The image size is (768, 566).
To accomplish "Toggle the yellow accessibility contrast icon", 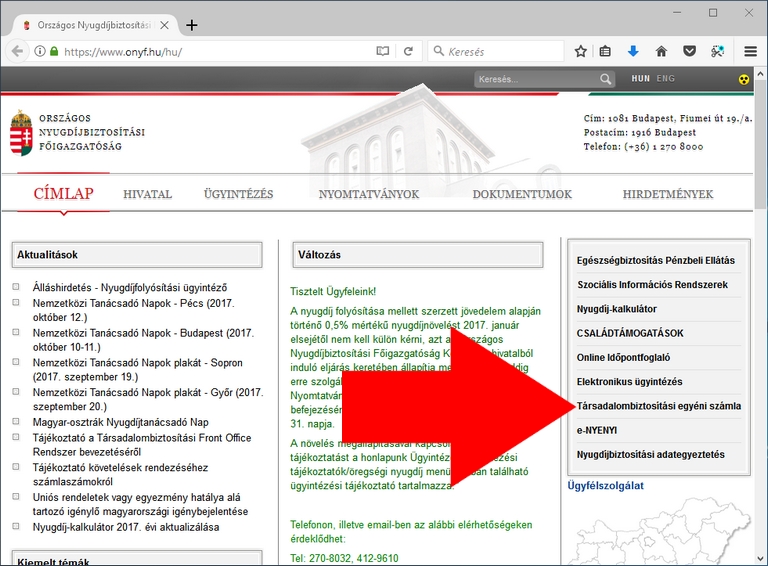I will (743, 79).
